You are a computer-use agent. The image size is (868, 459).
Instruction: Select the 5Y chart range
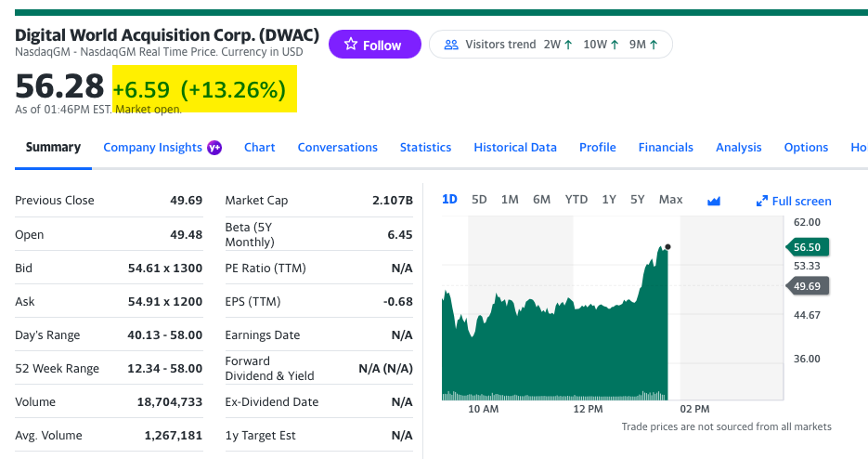(x=637, y=200)
